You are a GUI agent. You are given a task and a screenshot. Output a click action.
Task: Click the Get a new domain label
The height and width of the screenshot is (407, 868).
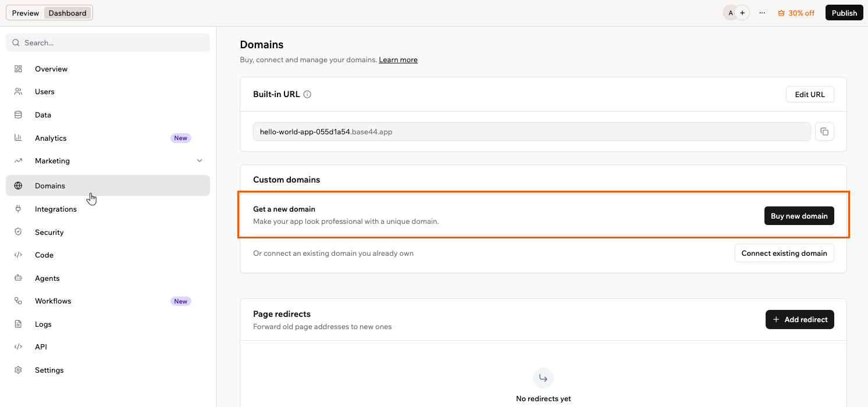tap(284, 209)
